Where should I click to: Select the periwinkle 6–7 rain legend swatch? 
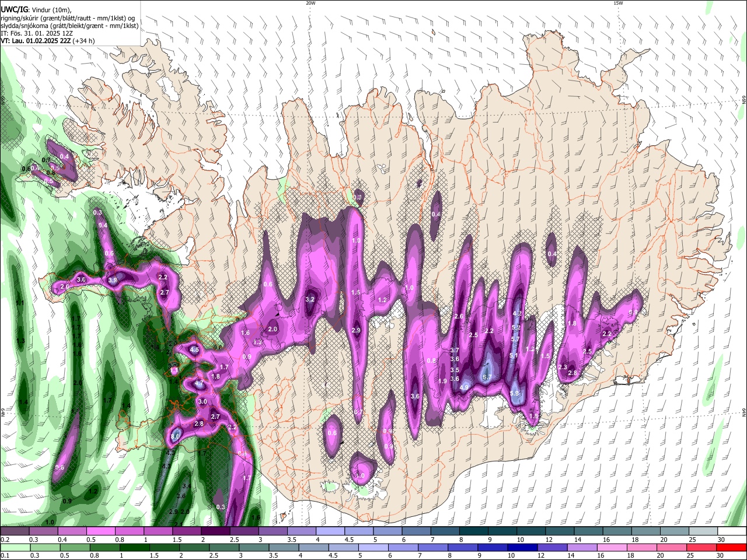click(x=403, y=547)
